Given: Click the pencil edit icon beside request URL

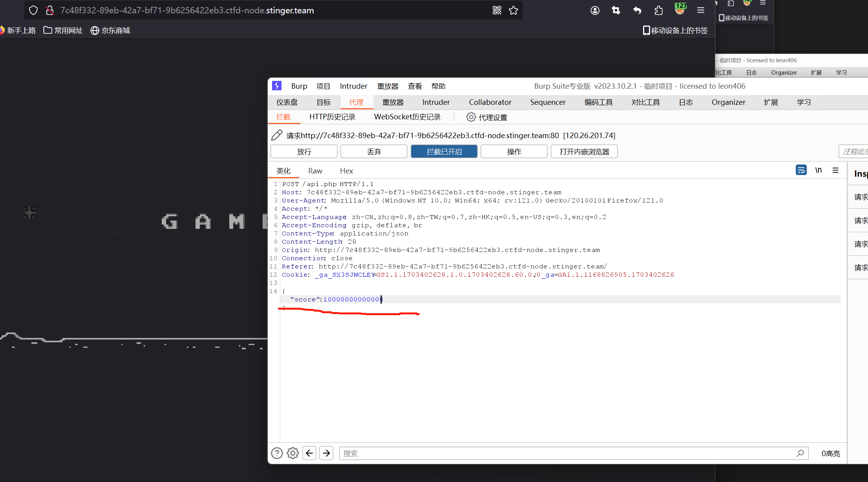Looking at the screenshot, I should pyautogui.click(x=277, y=135).
